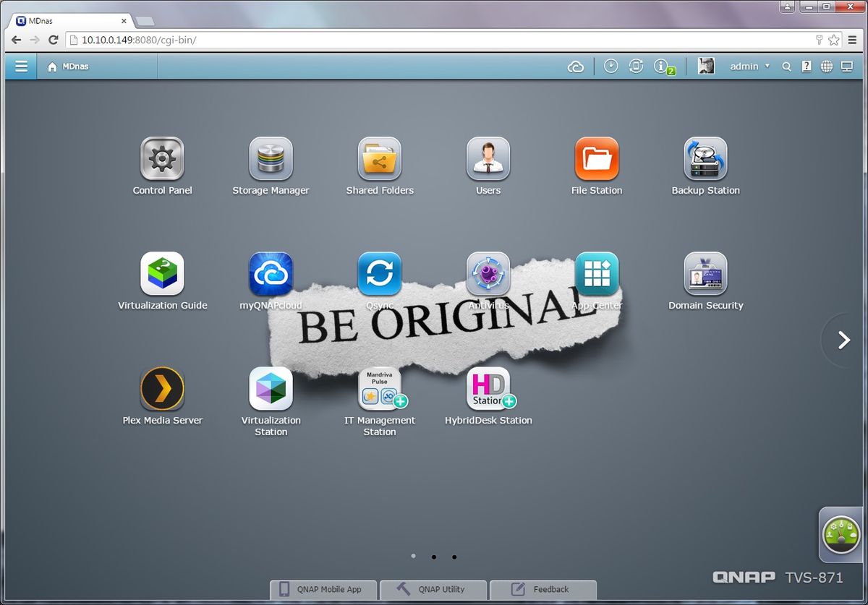Image resolution: width=868 pixels, height=605 pixels.
Task: Launch File Station
Action: pyautogui.click(x=596, y=159)
